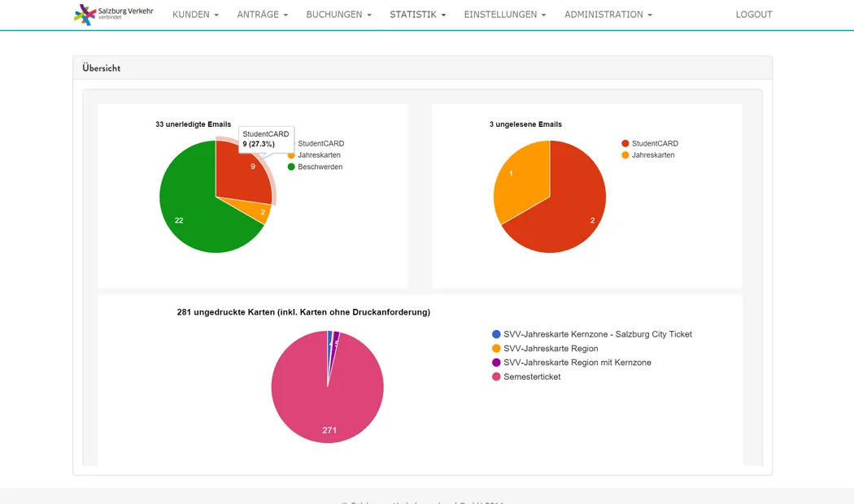Click orange Jahreskarten legend dot in ungelesene Emails
854x504 pixels.
point(625,155)
